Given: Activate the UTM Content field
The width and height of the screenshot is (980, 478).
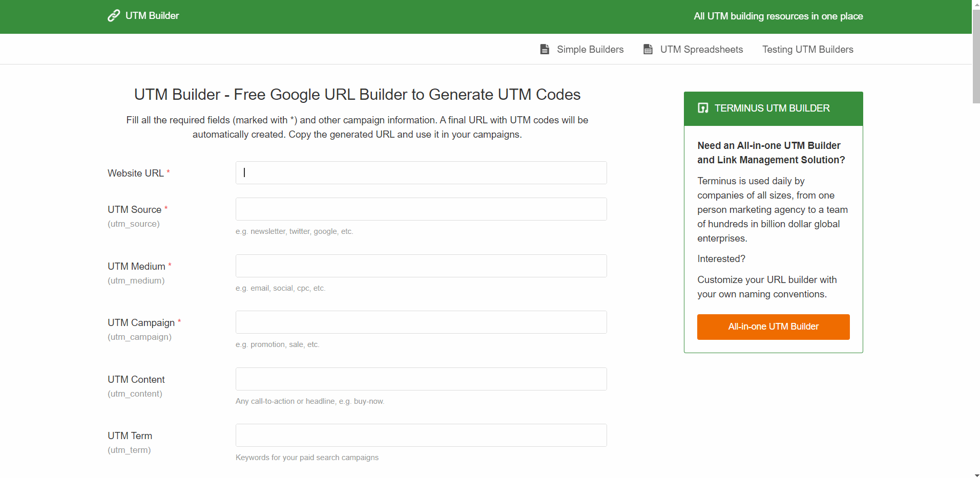Looking at the screenshot, I should click(421, 379).
